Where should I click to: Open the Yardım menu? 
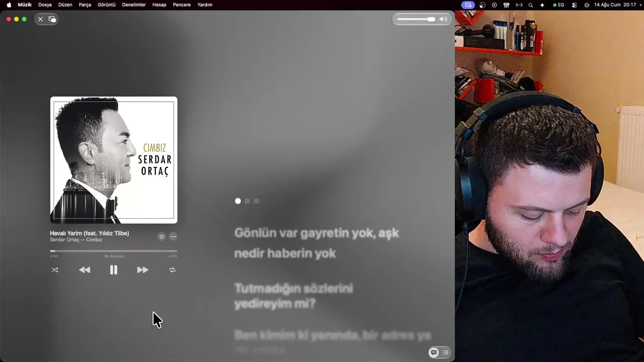point(205,5)
